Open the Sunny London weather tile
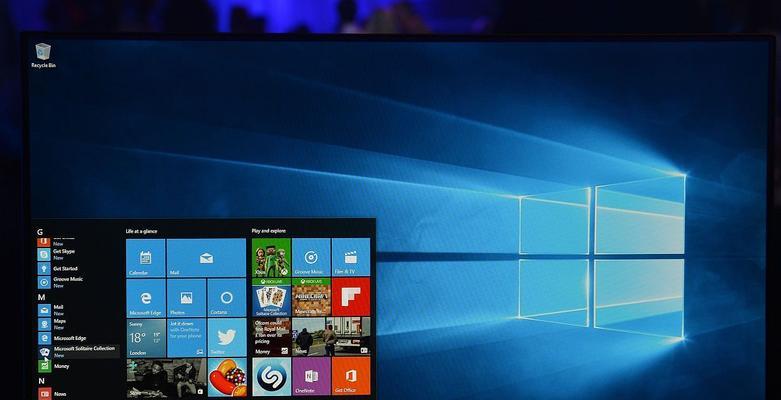Viewport: 781px width, 400px height. click(145, 337)
